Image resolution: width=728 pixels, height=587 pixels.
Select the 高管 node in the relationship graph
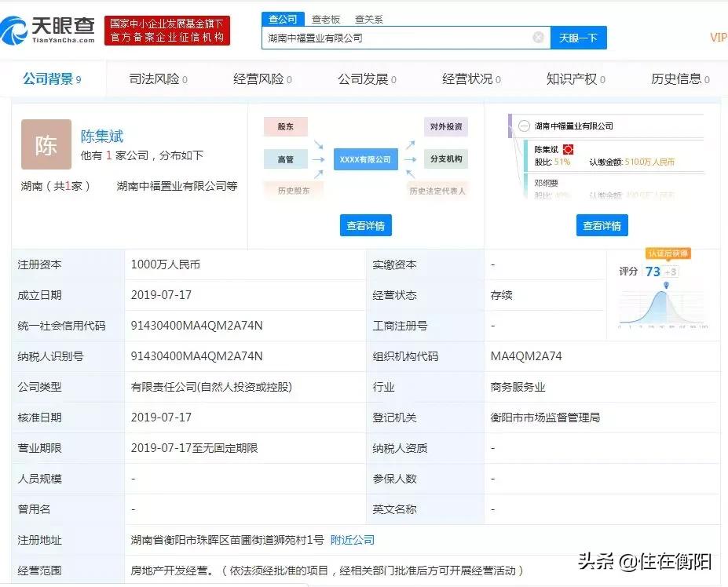[x=286, y=159]
